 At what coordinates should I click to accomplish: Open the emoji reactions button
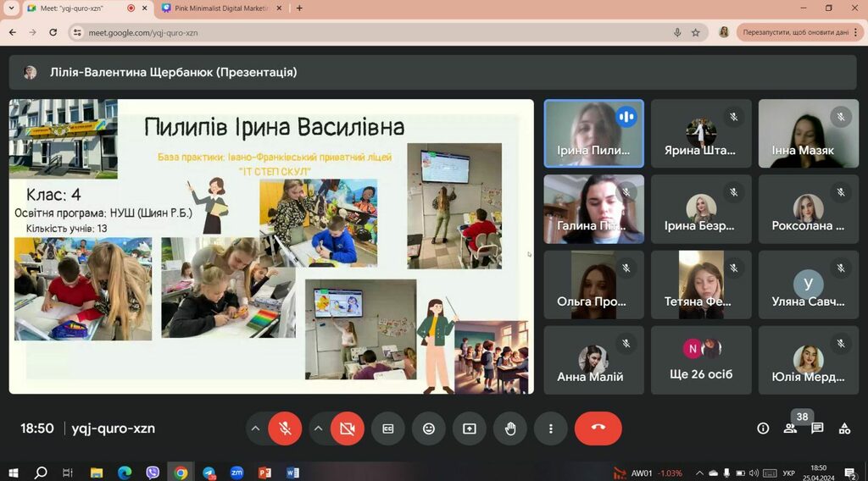429,428
